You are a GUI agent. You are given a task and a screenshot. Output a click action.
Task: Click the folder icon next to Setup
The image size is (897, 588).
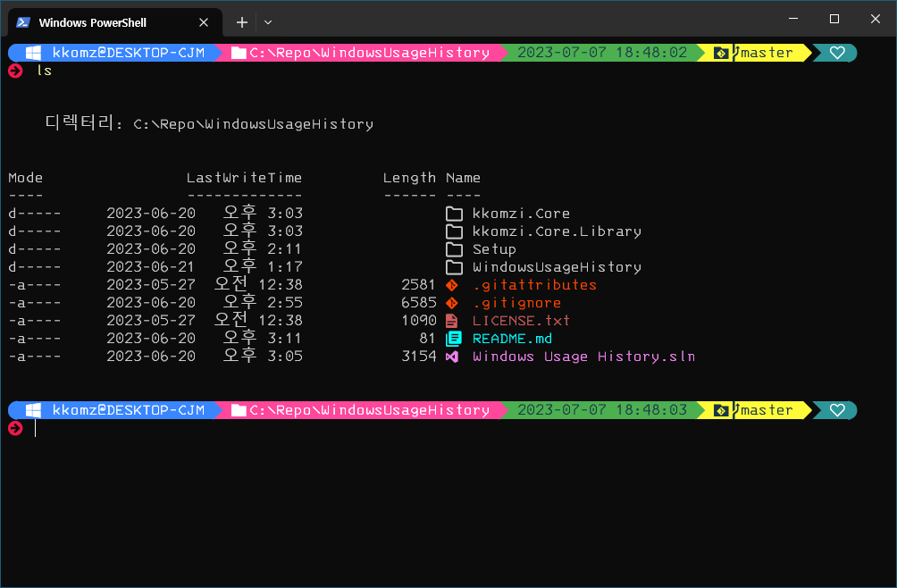click(x=454, y=249)
